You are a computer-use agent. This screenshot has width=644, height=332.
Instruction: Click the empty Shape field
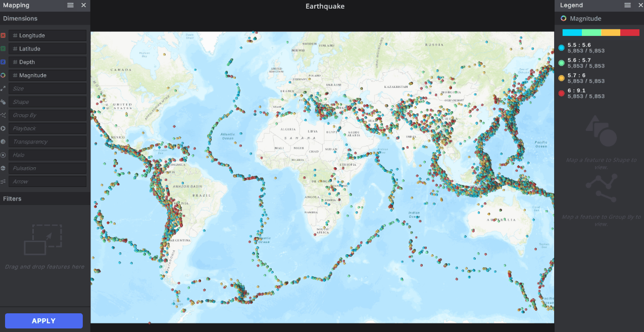click(x=47, y=102)
